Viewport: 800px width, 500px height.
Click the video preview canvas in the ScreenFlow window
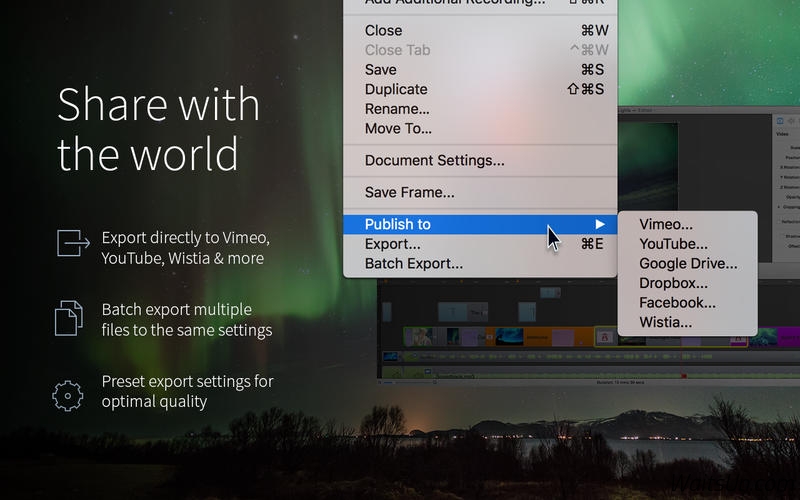(648, 166)
